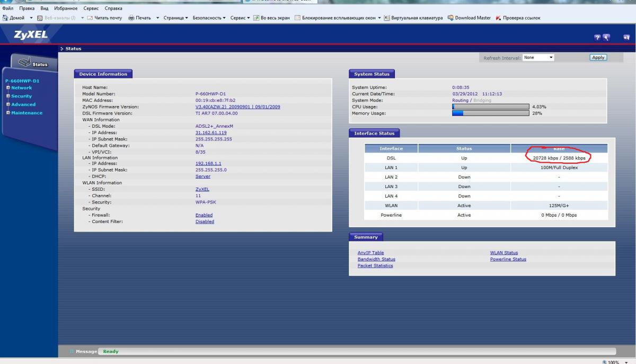Open the Избранное menu

point(66,8)
